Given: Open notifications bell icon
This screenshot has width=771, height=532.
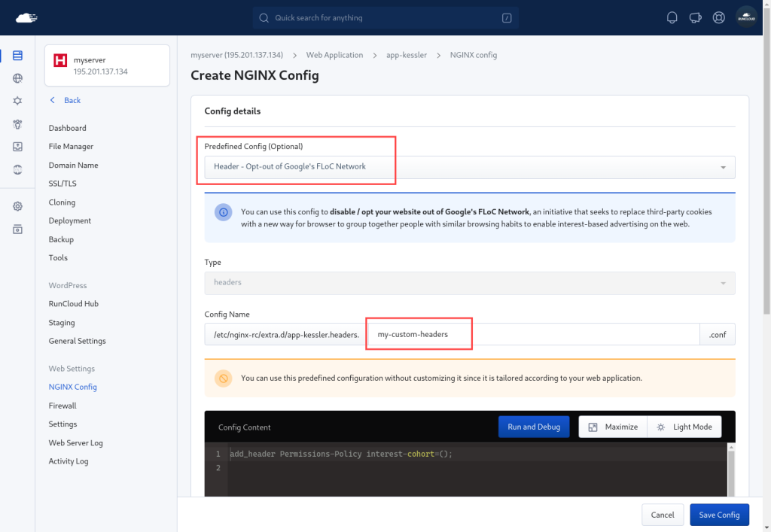Looking at the screenshot, I should coord(672,18).
